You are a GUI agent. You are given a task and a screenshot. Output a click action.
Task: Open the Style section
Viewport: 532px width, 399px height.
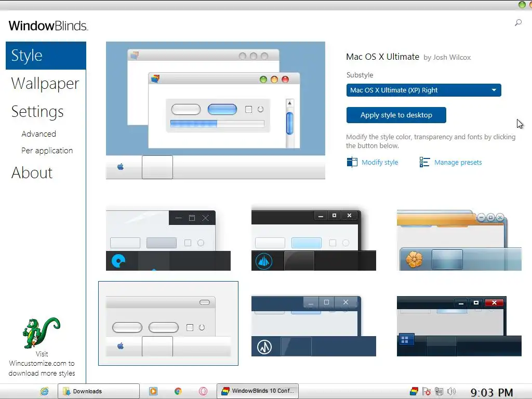point(46,56)
